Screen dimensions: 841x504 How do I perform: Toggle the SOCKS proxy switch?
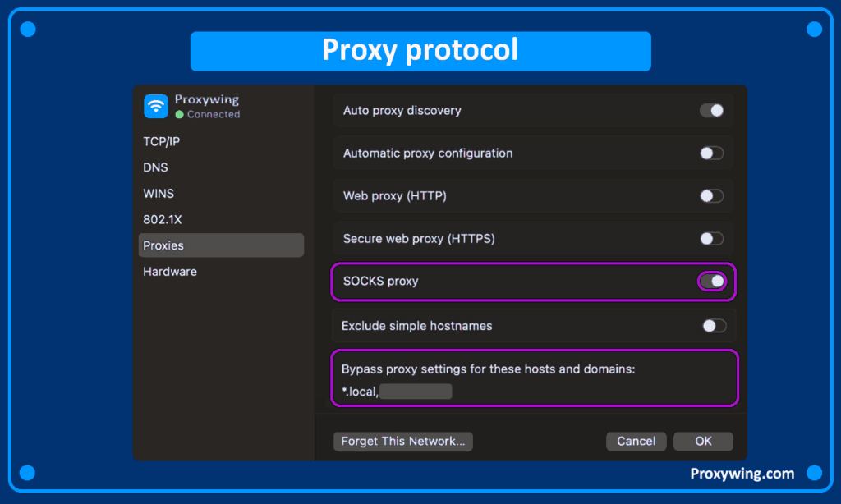(x=712, y=282)
